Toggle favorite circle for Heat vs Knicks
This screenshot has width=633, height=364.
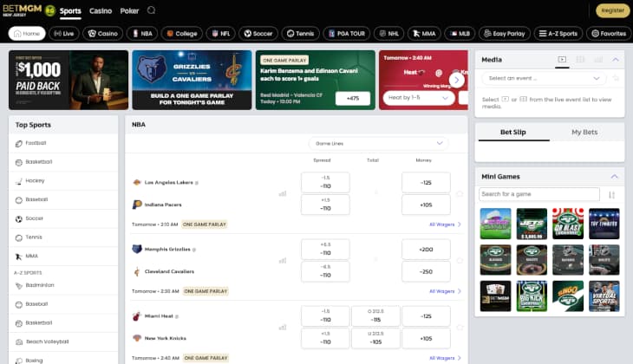[x=460, y=328]
